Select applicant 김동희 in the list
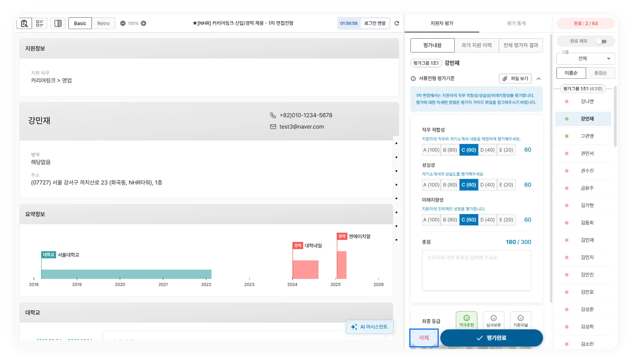The image size is (634, 364). (583, 223)
